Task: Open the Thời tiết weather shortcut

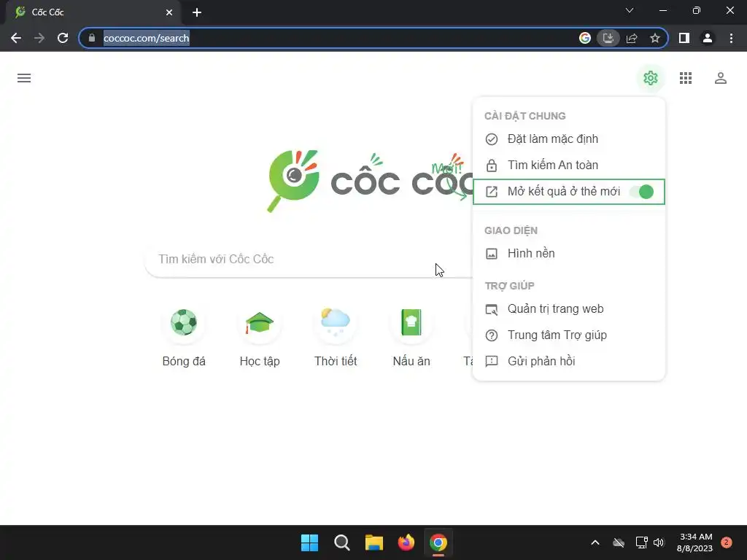Action: 336,337
